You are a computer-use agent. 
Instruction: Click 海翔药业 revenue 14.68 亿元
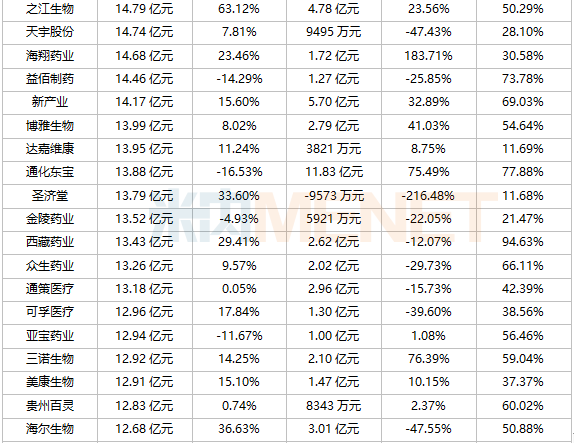(x=144, y=56)
